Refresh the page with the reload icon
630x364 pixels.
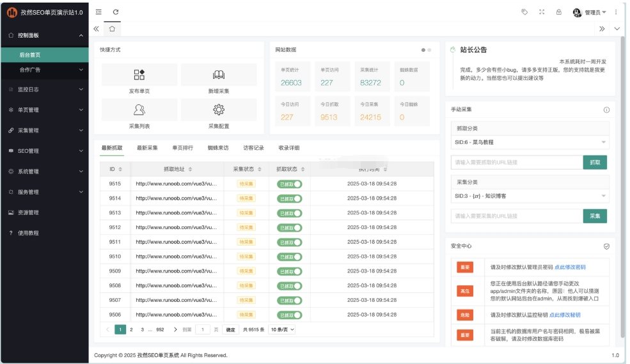tap(116, 12)
